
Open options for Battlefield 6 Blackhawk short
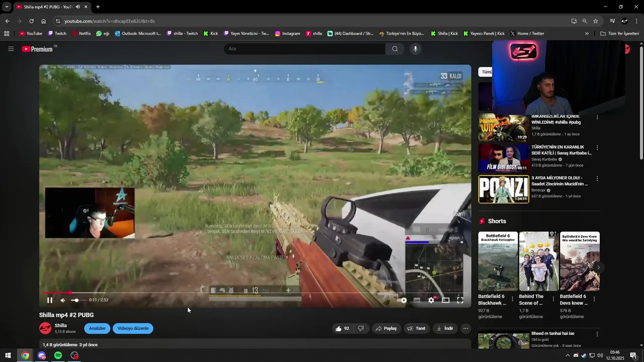click(x=513, y=299)
